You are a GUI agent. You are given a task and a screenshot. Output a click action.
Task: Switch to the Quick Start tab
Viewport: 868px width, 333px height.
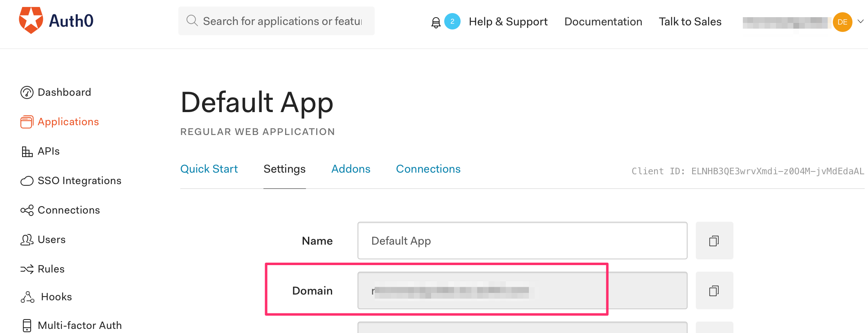(209, 169)
